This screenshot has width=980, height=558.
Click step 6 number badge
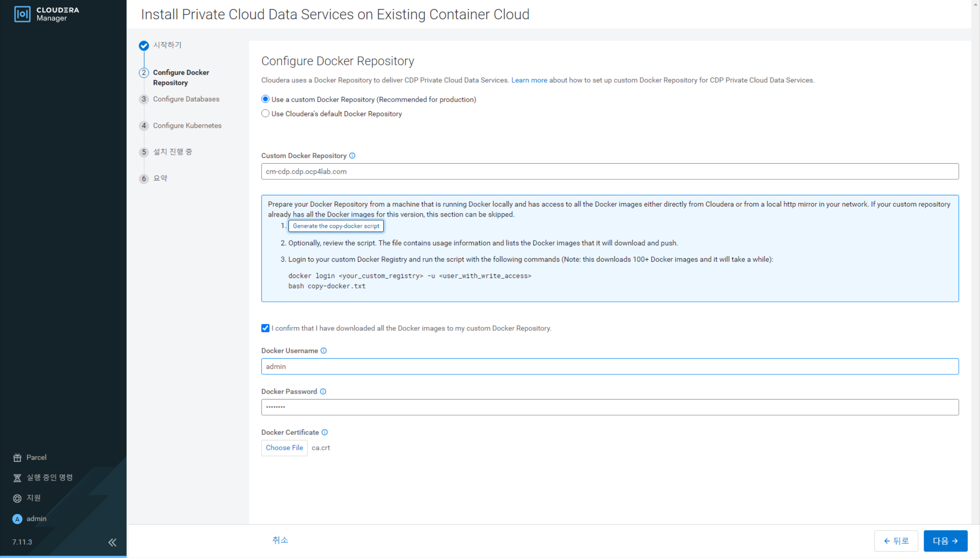pos(144,179)
